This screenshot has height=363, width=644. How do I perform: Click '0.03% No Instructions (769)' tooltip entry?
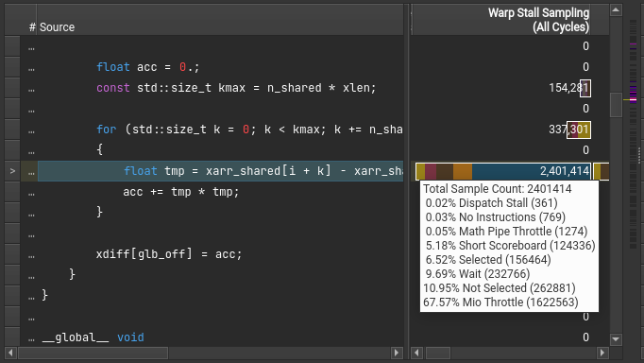tap(496, 217)
